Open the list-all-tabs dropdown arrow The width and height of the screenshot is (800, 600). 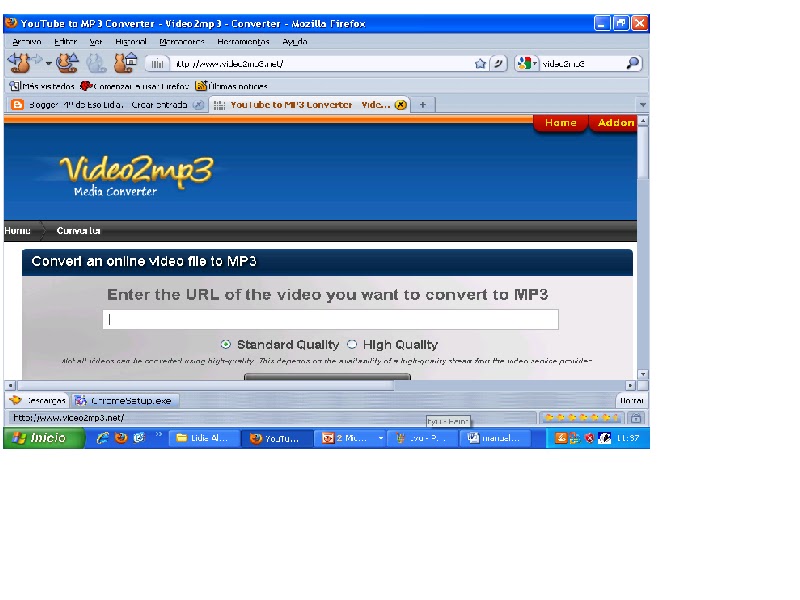pos(642,105)
